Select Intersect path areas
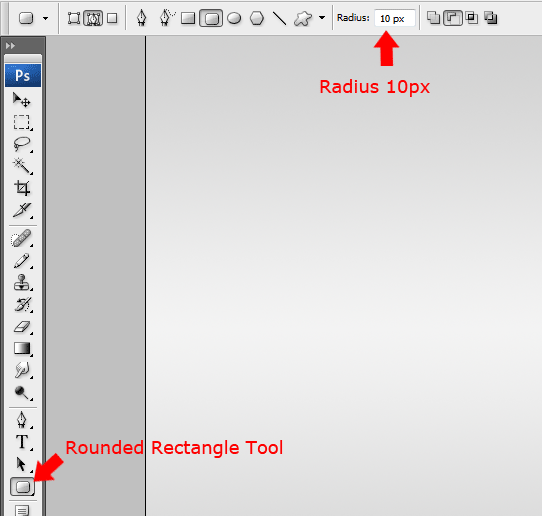 tap(471, 18)
